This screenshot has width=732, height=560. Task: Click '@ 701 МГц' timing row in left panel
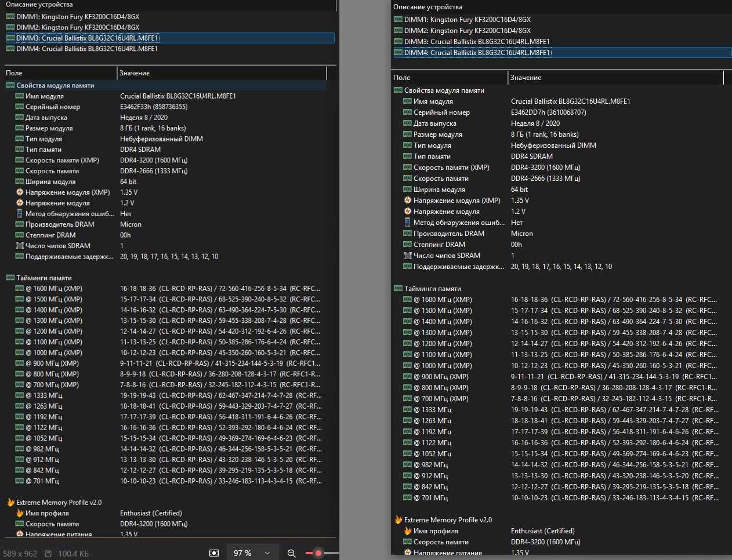[169, 481]
